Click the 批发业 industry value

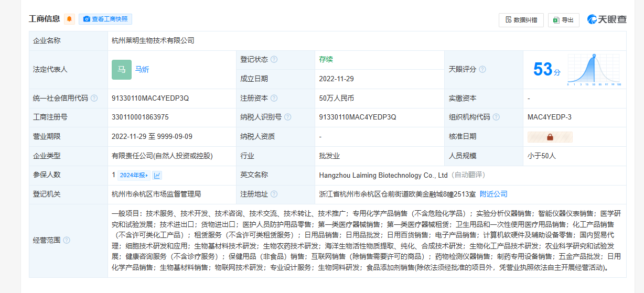[x=329, y=156]
